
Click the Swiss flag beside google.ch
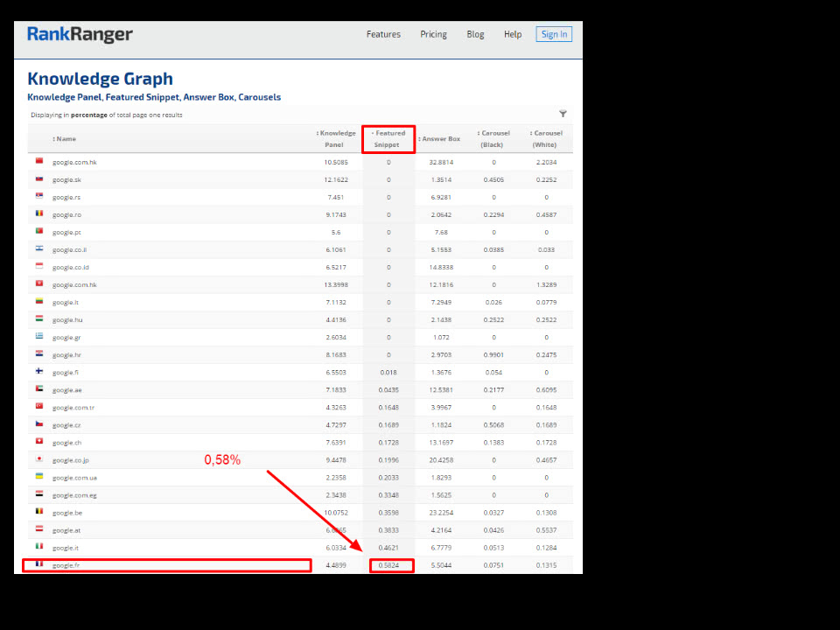pyautogui.click(x=39, y=441)
